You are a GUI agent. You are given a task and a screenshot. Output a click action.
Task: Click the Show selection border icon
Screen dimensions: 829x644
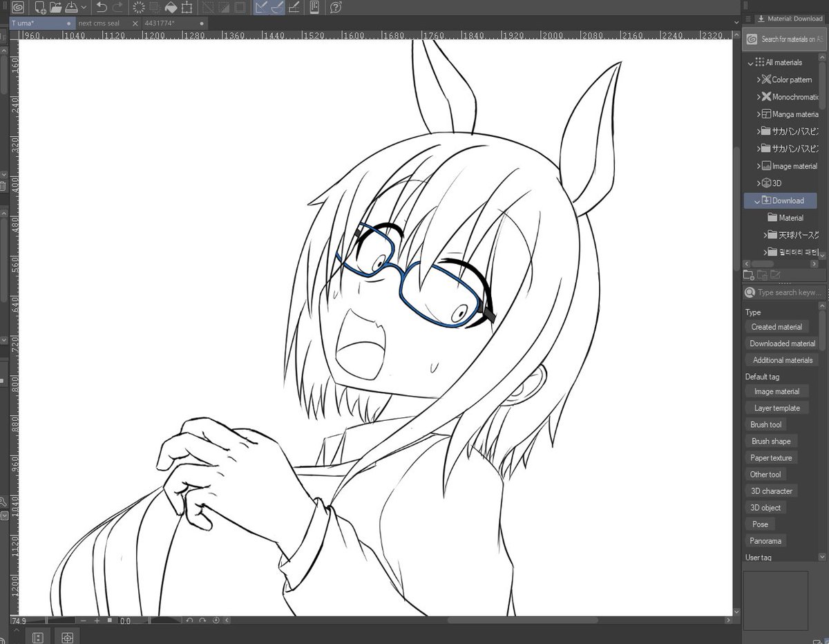pos(239,8)
